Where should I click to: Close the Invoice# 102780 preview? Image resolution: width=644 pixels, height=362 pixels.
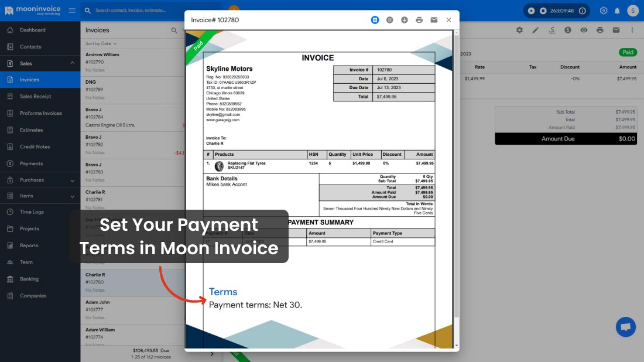pos(448,20)
